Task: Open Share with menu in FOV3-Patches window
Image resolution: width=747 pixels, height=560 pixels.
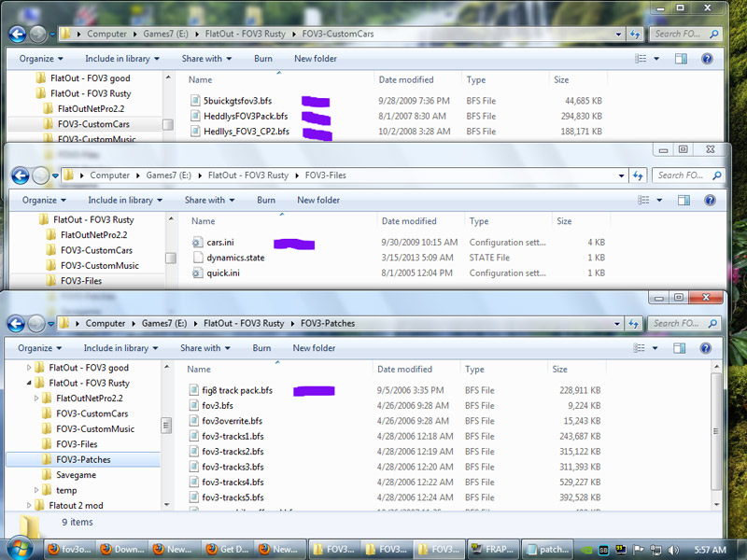Action: tap(204, 348)
